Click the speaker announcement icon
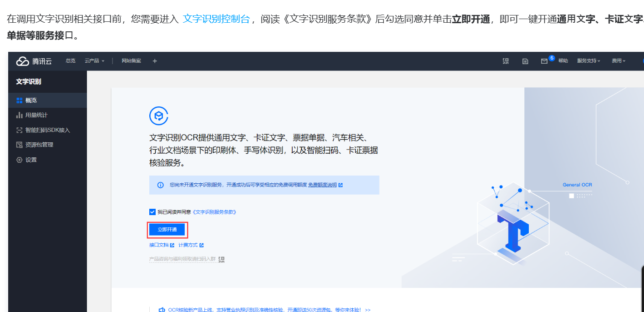 (x=161, y=310)
